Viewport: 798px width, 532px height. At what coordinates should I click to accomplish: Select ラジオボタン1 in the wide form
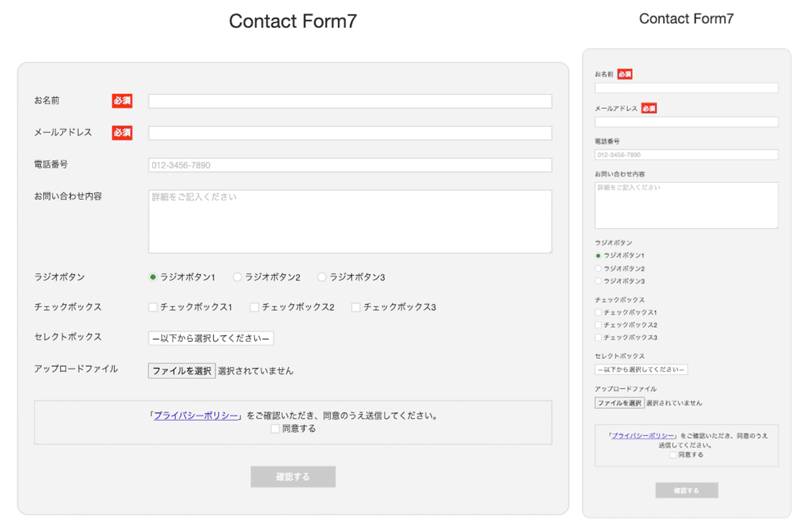tap(153, 277)
